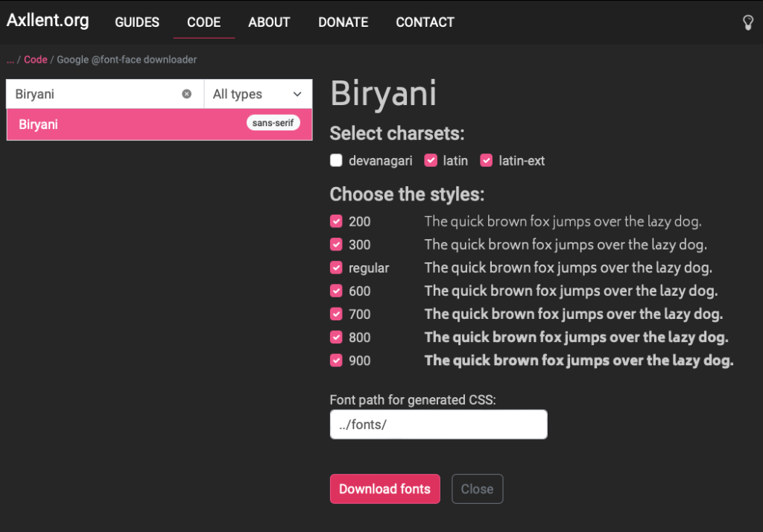Viewport: 763px width, 532px height.
Task: Open the Donate page
Action: click(343, 22)
